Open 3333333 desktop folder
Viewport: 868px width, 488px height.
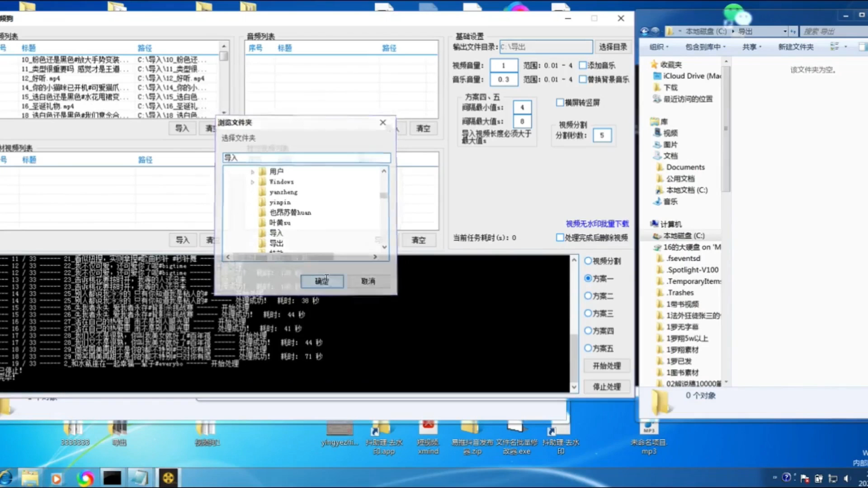tap(75, 434)
